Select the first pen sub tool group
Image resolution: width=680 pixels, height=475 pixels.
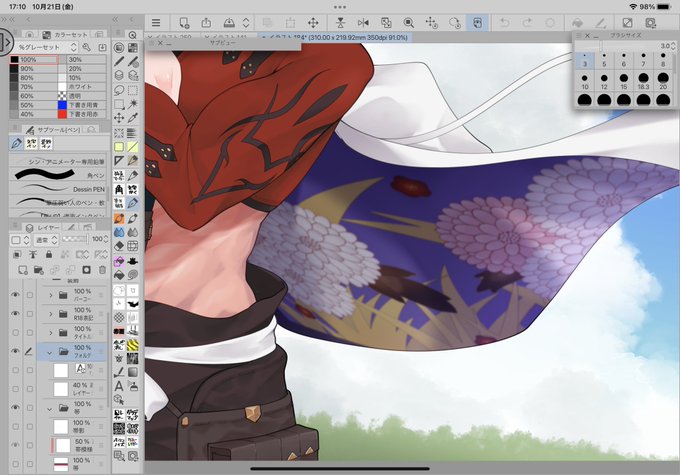click(x=16, y=143)
